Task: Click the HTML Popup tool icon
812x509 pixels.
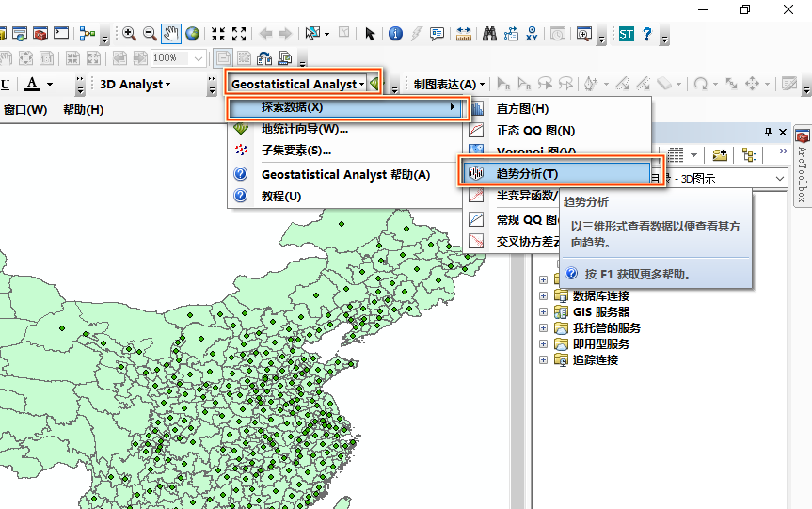Action: [438, 34]
